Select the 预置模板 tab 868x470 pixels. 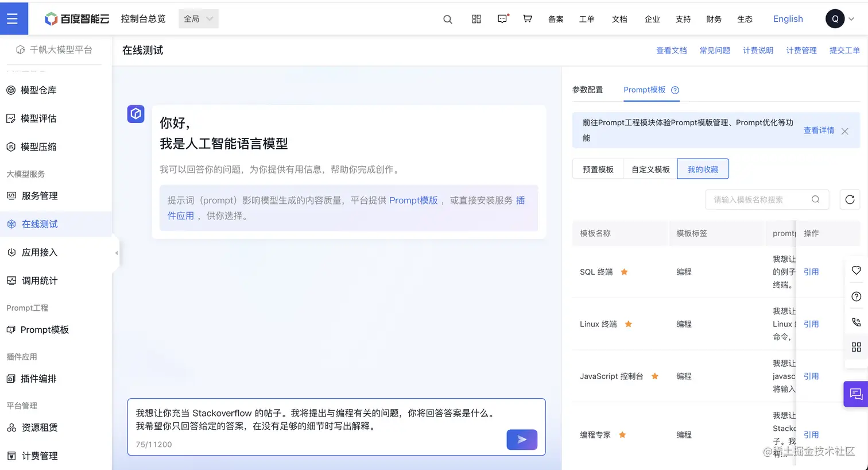(x=598, y=169)
